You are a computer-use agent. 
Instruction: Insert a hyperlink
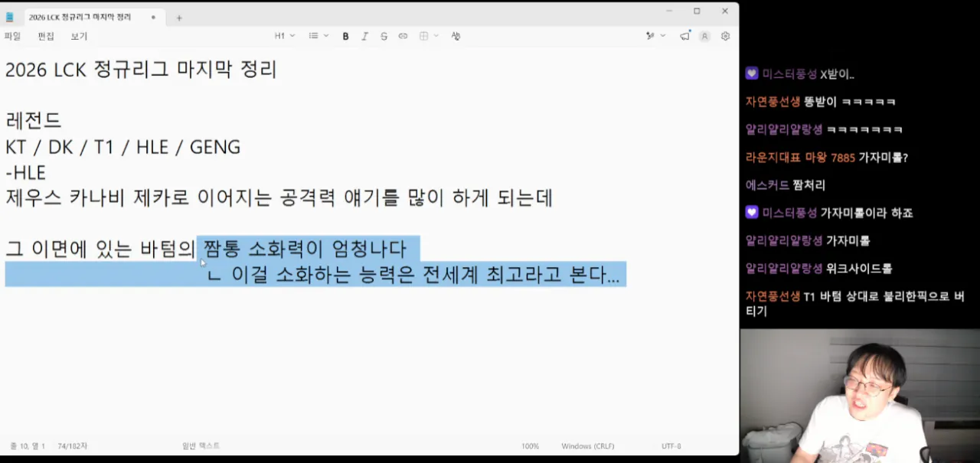[x=403, y=36]
